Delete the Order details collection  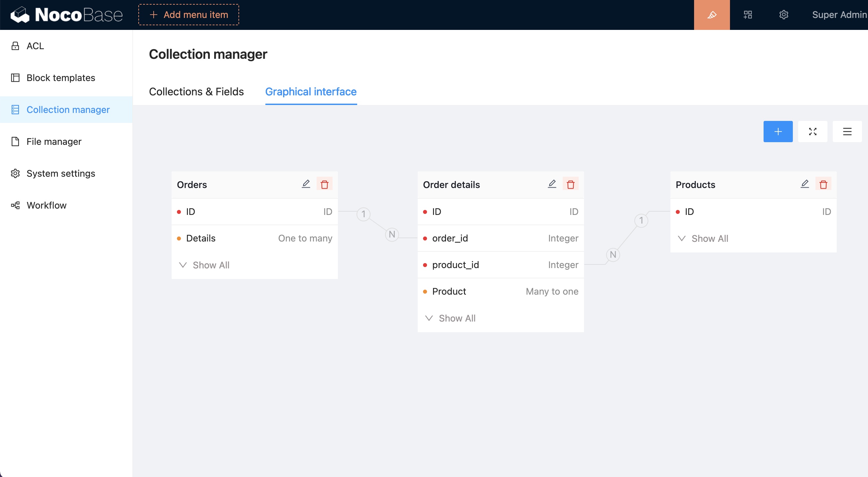click(x=570, y=184)
